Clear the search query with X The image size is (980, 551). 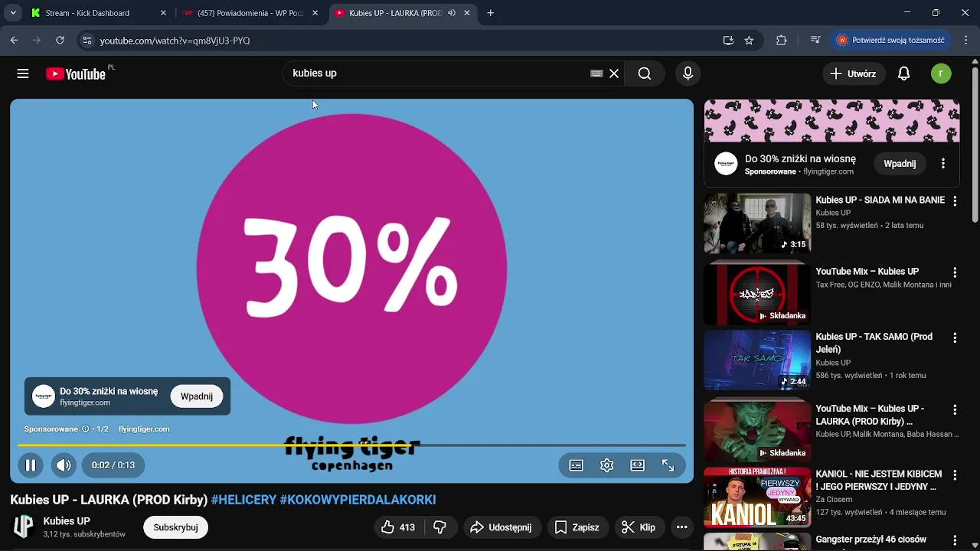pyautogui.click(x=614, y=73)
